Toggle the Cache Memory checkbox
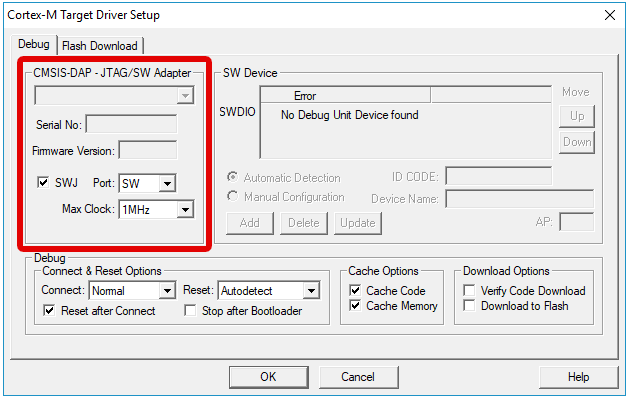 point(356,306)
